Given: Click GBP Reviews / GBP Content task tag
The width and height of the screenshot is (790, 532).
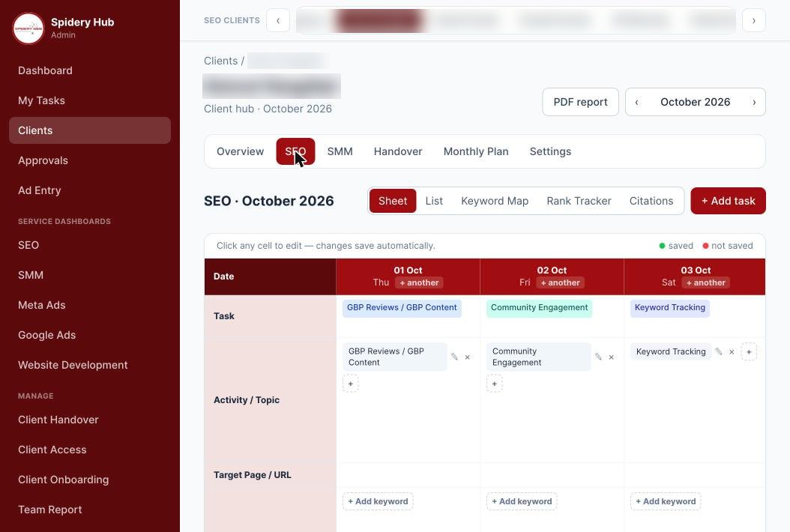Looking at the screenshot, I should coord(402,308).
